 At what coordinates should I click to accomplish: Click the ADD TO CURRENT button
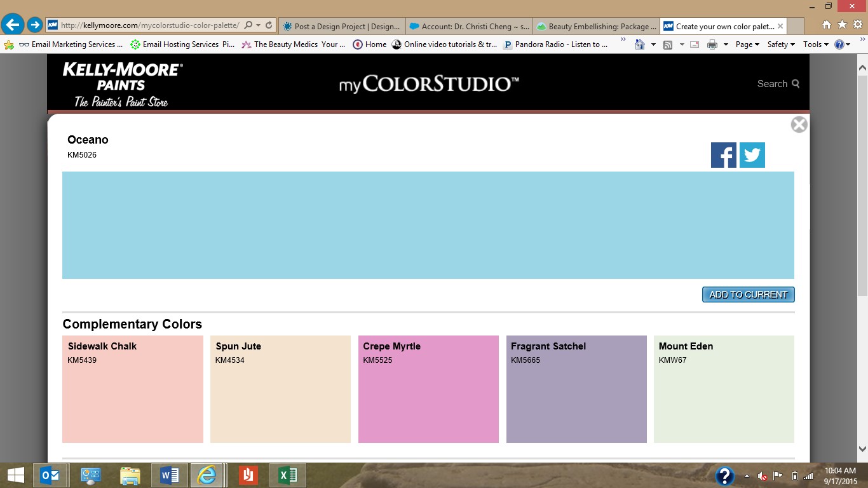coord(748,295)
